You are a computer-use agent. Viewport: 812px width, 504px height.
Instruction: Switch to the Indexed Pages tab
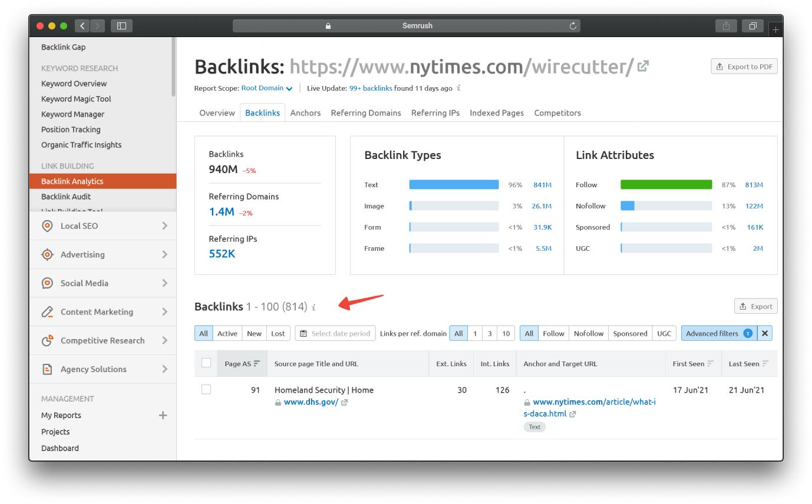coord(497,113)
